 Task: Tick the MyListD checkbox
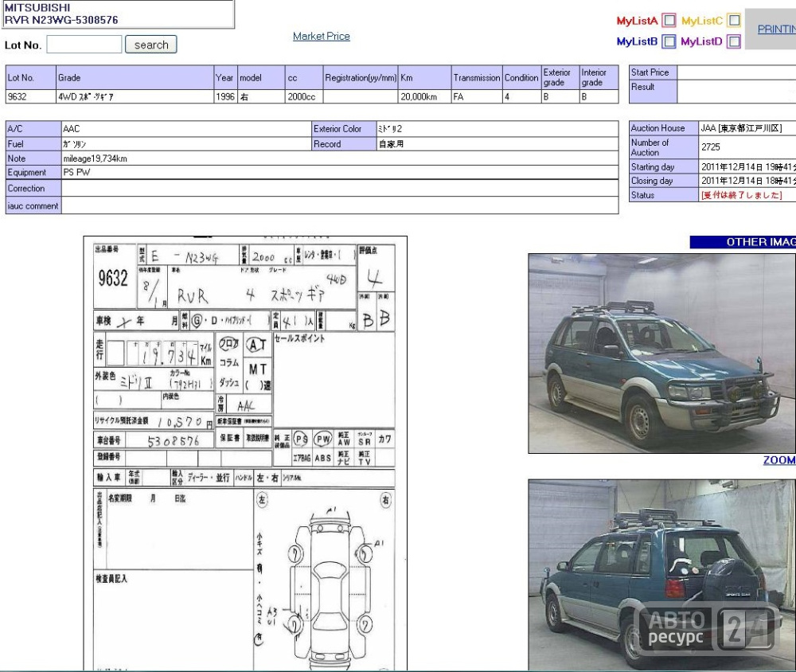[x=734, y=41]
